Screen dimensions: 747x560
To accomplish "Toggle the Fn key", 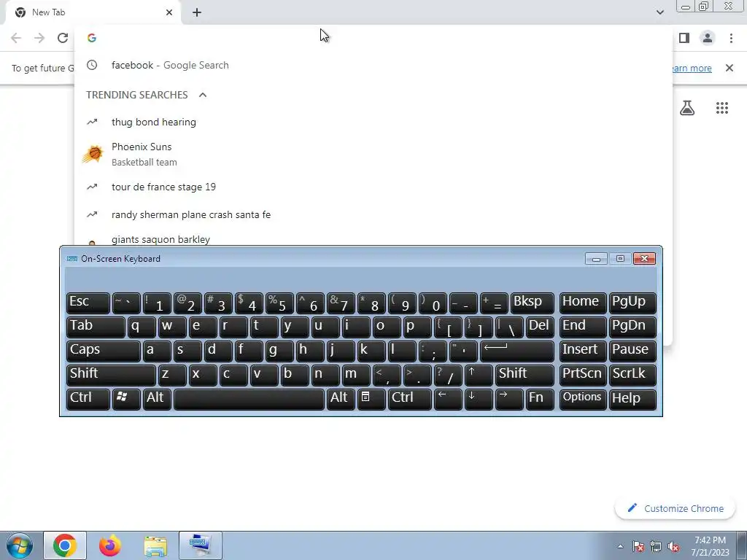I will coord(540,399).
